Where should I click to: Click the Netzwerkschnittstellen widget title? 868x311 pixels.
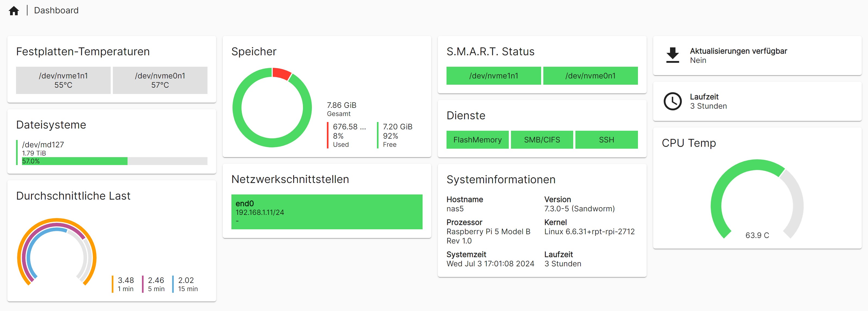(x=290, y=179)
